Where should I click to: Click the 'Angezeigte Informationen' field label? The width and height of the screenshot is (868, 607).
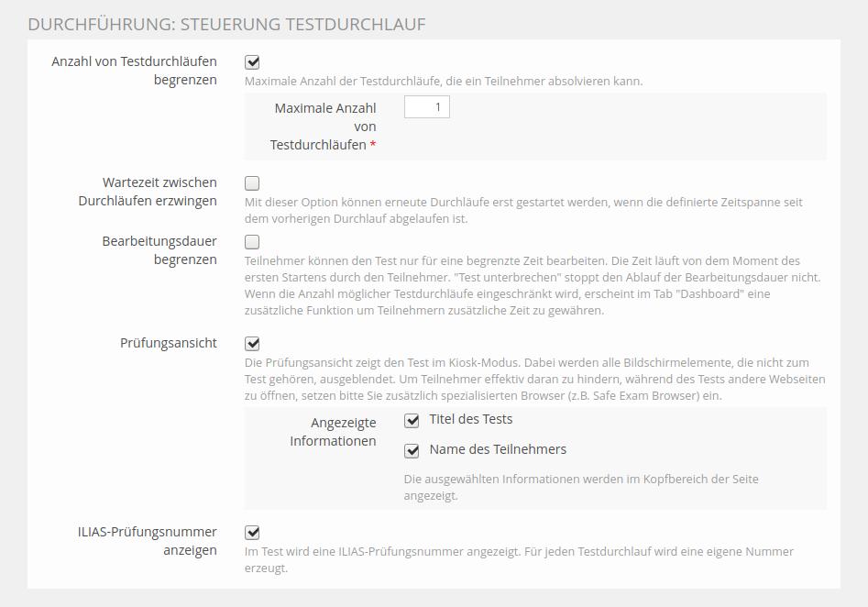333,432
